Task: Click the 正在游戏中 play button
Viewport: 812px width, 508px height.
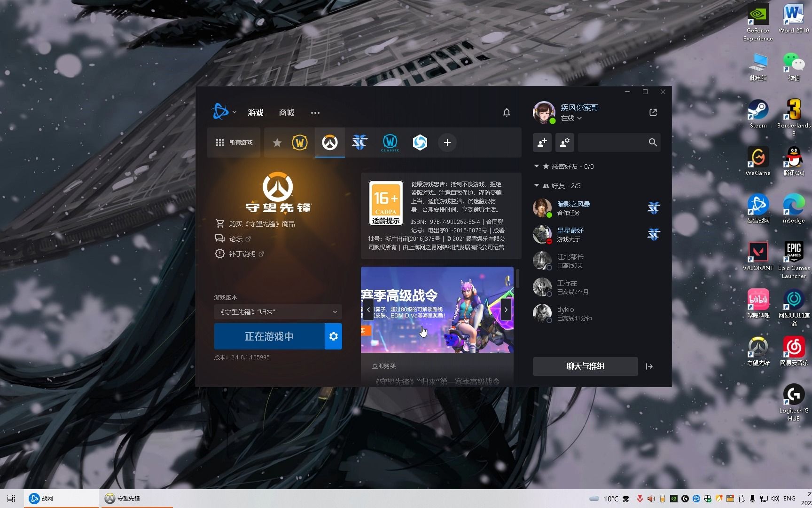Action: coord(269,336)
